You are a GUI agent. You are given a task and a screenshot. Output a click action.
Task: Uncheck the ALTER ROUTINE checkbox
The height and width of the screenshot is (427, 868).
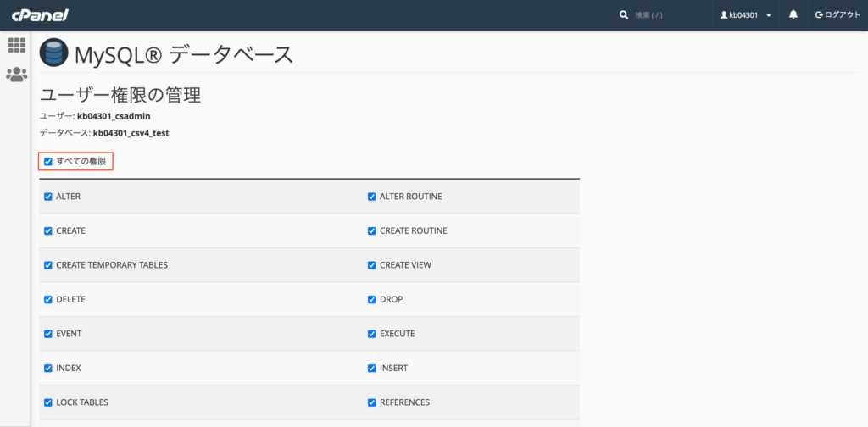(x=372, y=197)
